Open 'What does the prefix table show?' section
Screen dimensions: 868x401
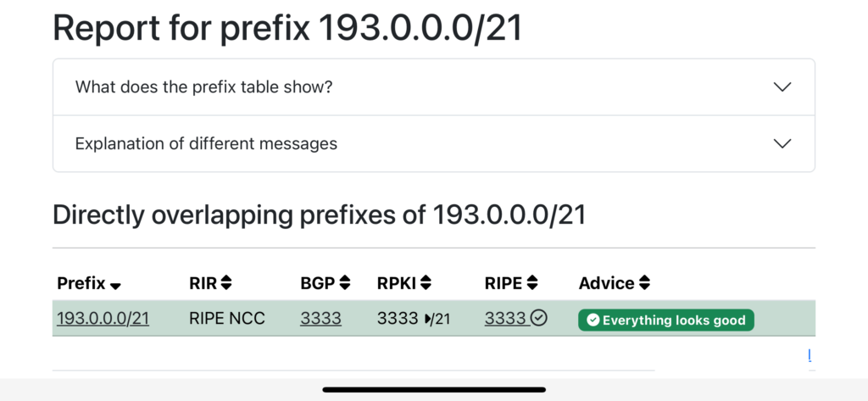coord(434,87)
